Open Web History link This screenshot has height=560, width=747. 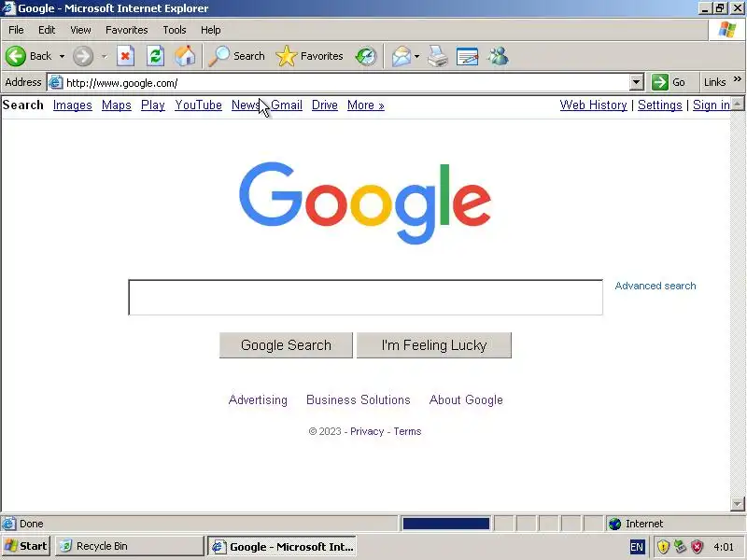pos(593,105)
